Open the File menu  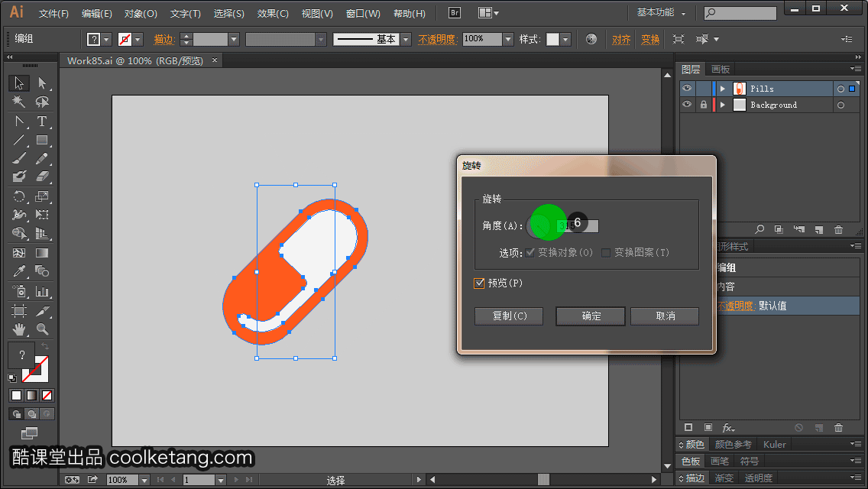[53, 13]
